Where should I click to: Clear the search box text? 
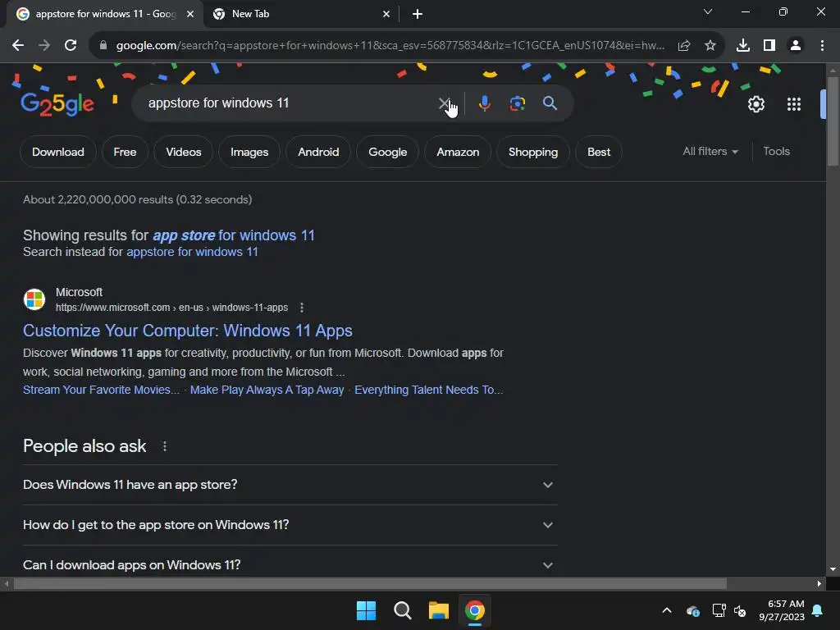(x=444, y=103)
